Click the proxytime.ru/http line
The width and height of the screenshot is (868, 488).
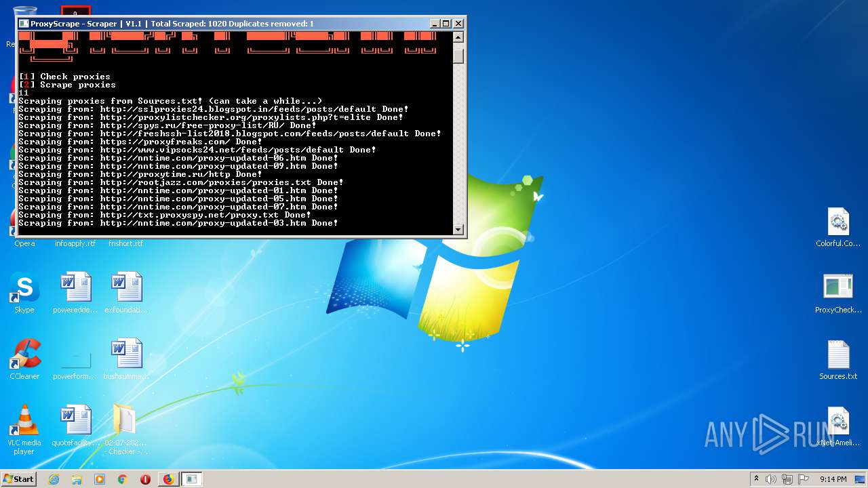140,174
